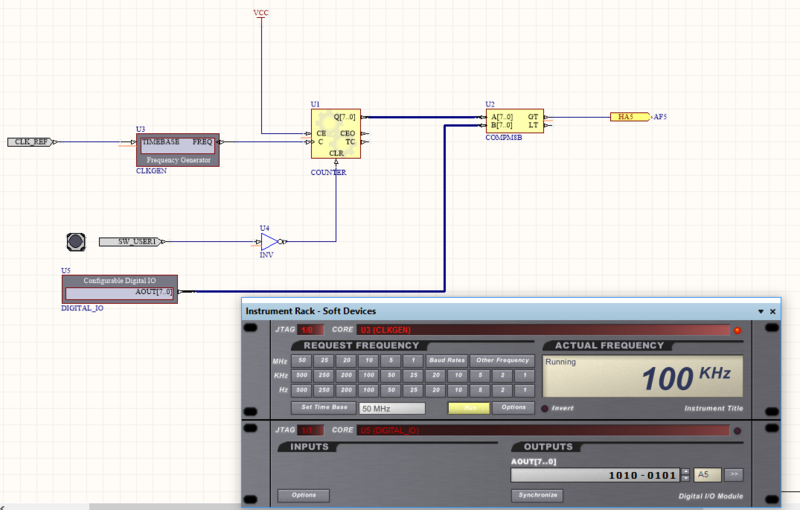The height and width of the screenshot is (510, 800).
Task: Open the Other Frequency options
Action: point(502,360)
